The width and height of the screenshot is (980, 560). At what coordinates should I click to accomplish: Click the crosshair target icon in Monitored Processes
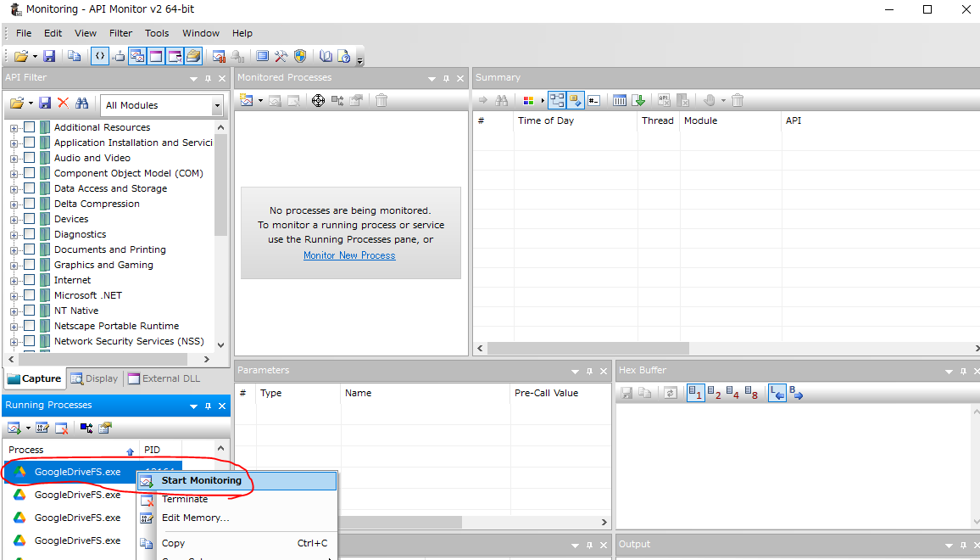click(x=318, y=100)
